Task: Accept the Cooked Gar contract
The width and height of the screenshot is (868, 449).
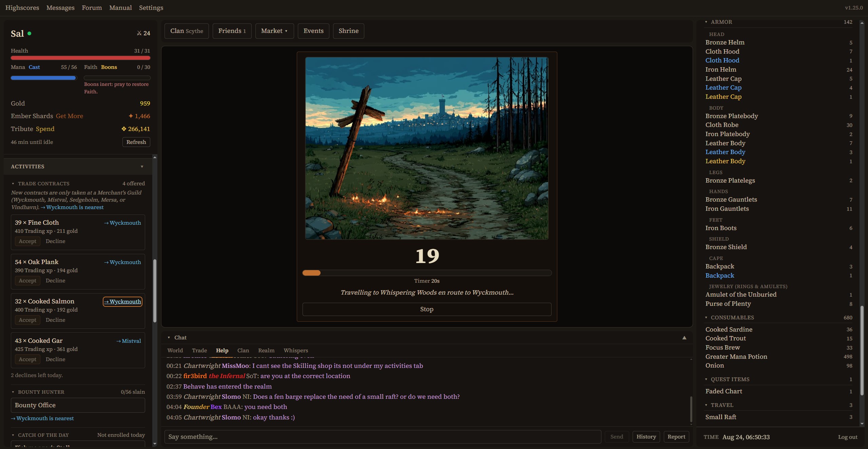Action: point(27,359)
